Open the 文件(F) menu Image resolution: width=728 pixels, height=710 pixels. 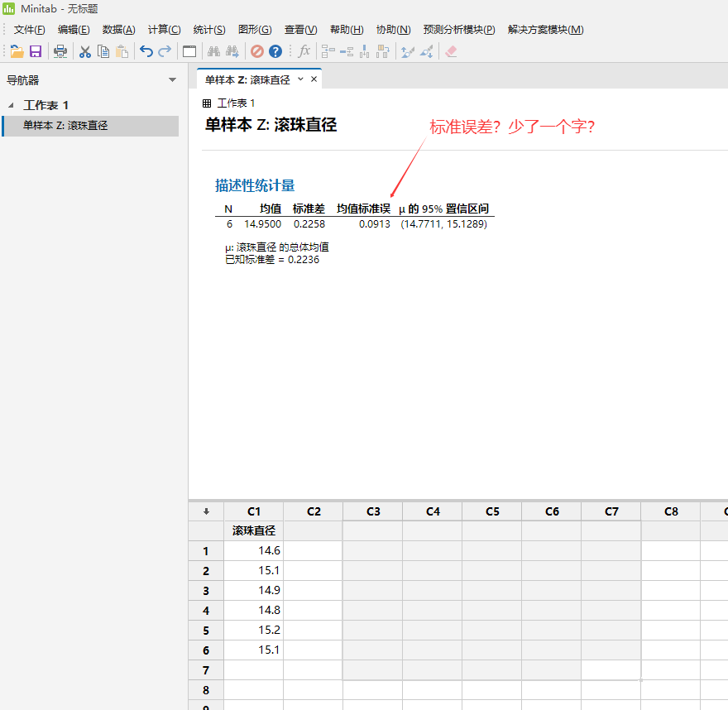pyautogui.click(x=29, y=30)
